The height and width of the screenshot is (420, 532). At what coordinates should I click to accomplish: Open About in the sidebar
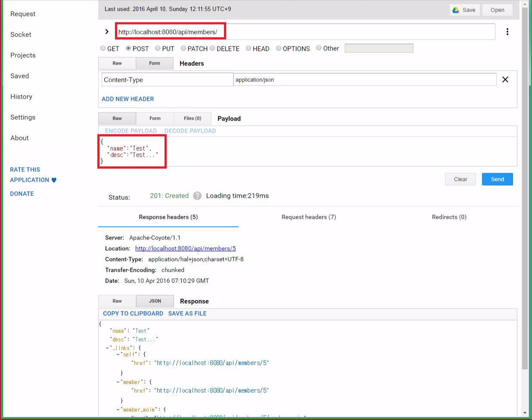19,138
